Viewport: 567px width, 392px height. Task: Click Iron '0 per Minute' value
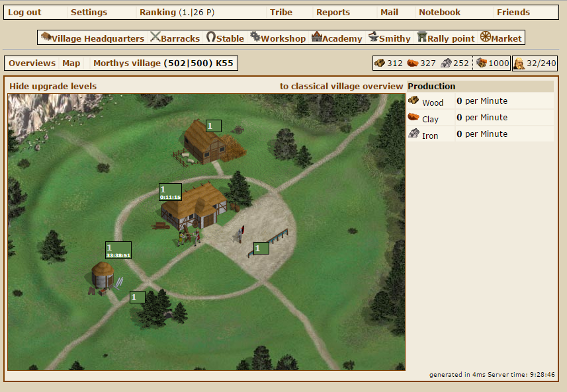coord(482,134)
